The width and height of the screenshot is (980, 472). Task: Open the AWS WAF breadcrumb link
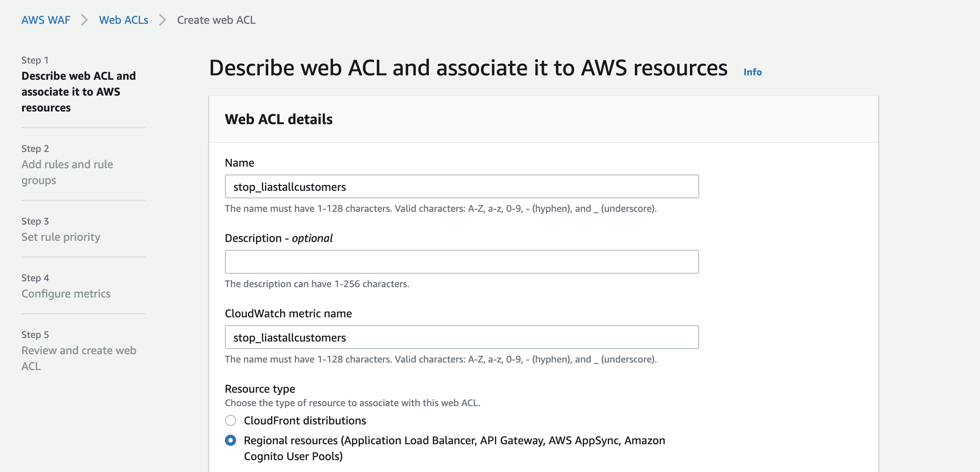click(x=45, y=20)
